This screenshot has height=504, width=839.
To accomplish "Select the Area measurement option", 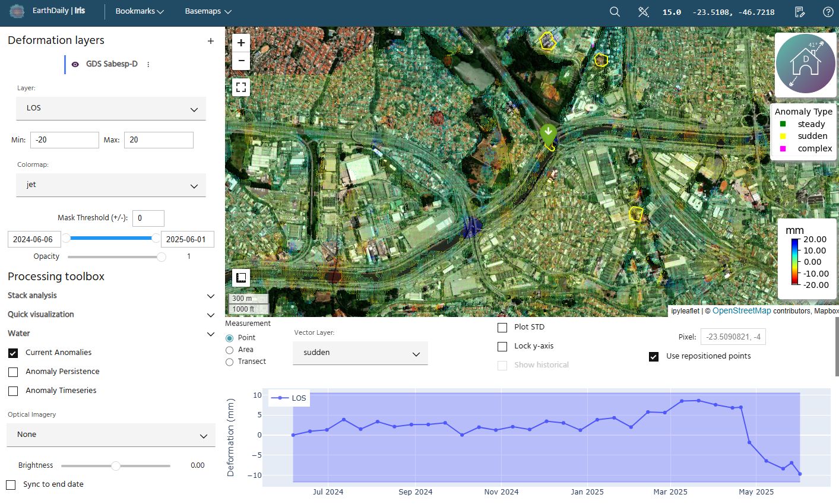I will tap(230, 350).
